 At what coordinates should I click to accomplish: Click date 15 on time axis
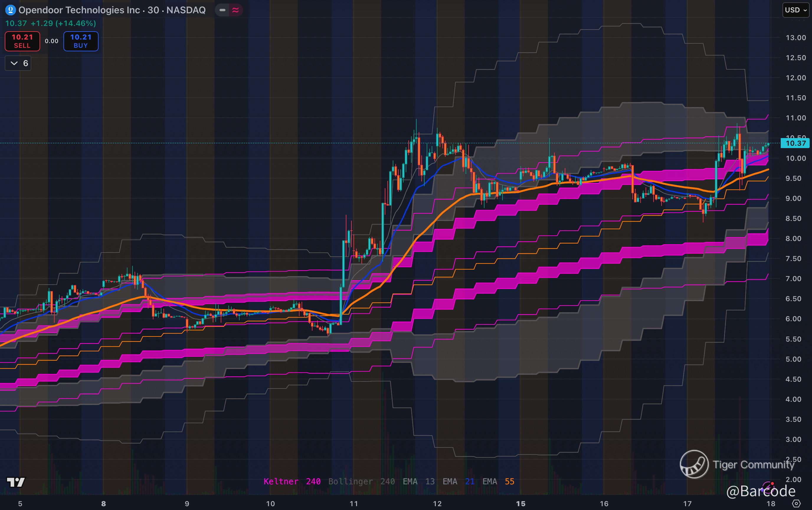click(x=521, y=504)
